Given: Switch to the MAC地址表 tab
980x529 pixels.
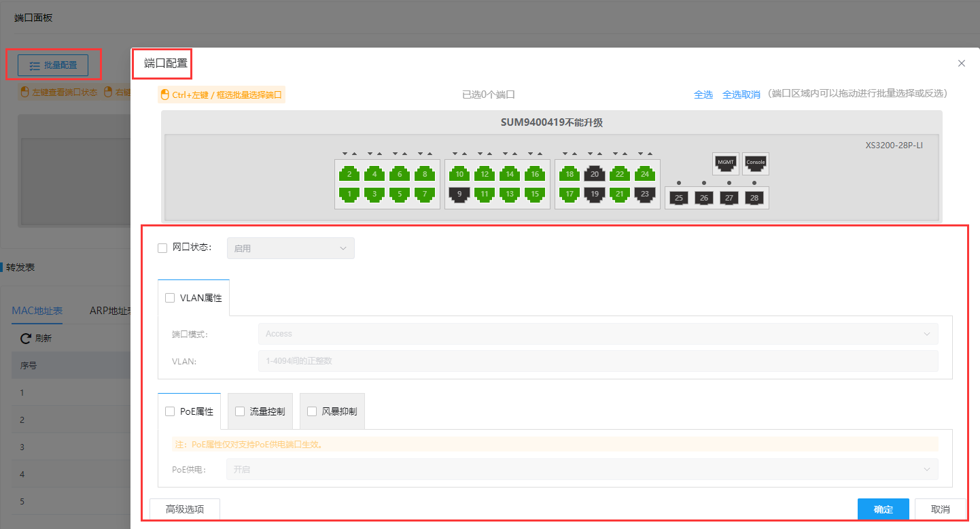Looking at the screenshot, I should click(x=37, y=311).
